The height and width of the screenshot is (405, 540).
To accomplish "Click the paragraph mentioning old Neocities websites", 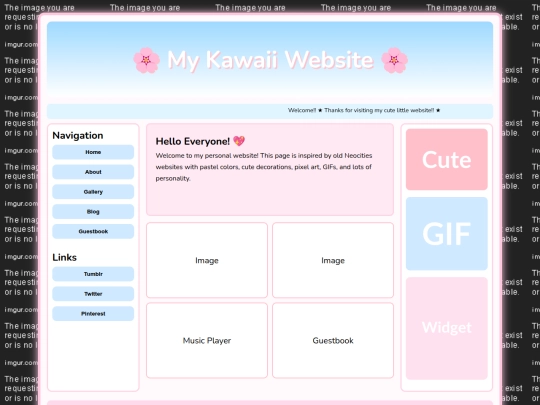I will click(264, 167).
